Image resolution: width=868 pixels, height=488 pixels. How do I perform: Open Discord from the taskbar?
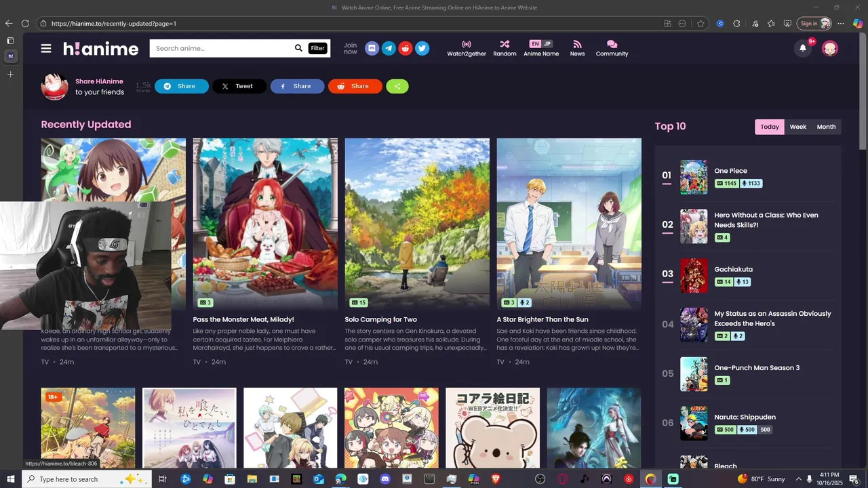pyautogui.click(x=384, y=479)
